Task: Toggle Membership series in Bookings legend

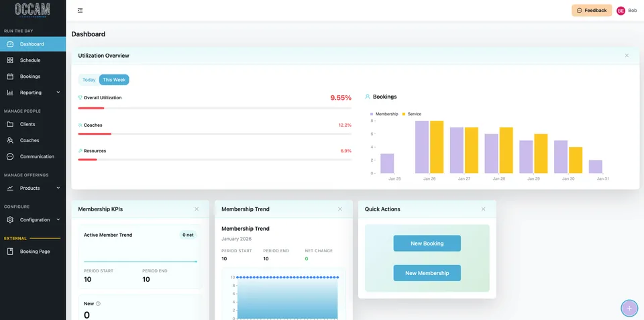Action: (384, 114)
